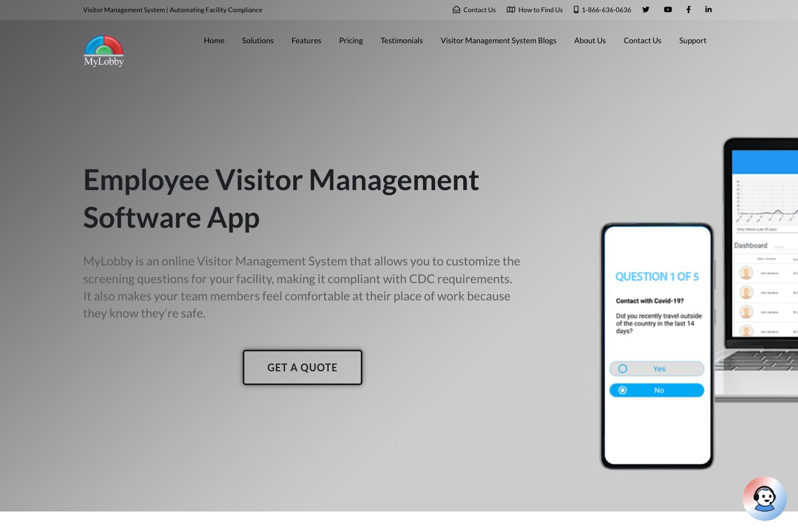Open the MyLobby logo home link
The width and height of the screenshot is (798, 532).
point(104,51)
